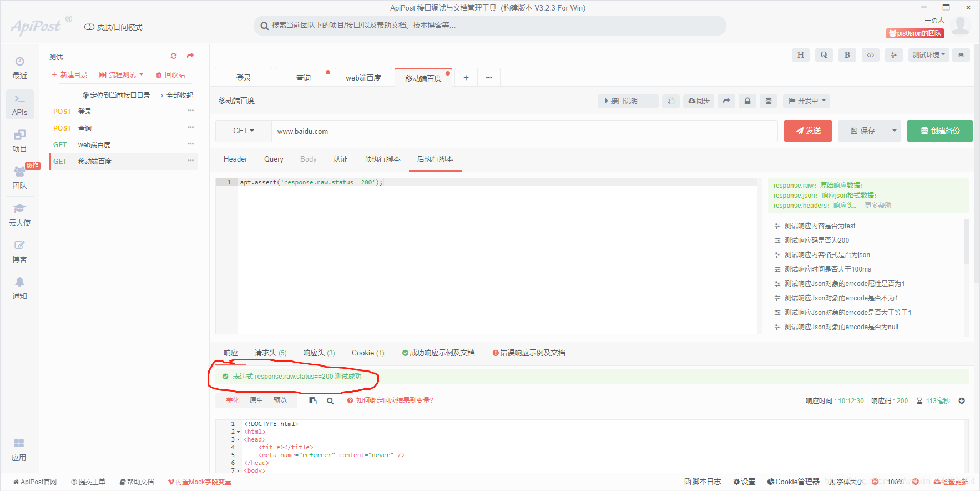Image resolution: width=980 pixels, height=491 pixels.
Task: Click the copy interface icon
Action: pos(670,101)
